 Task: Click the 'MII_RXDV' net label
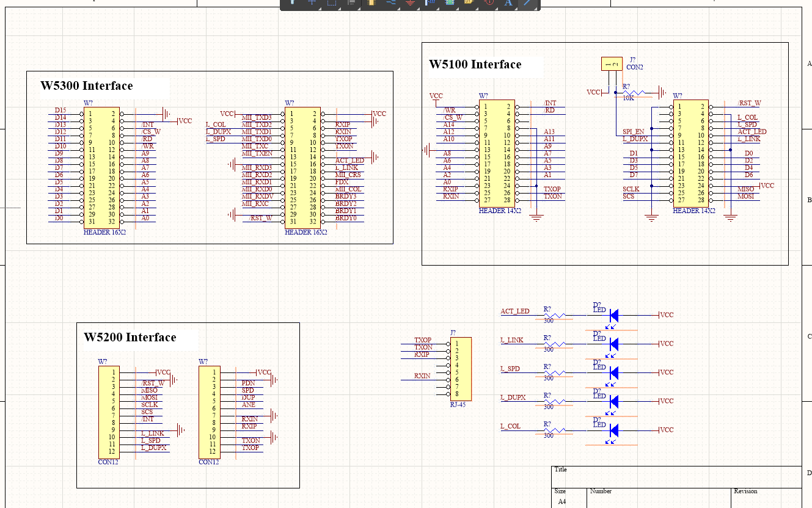click(x=257, y=196)
